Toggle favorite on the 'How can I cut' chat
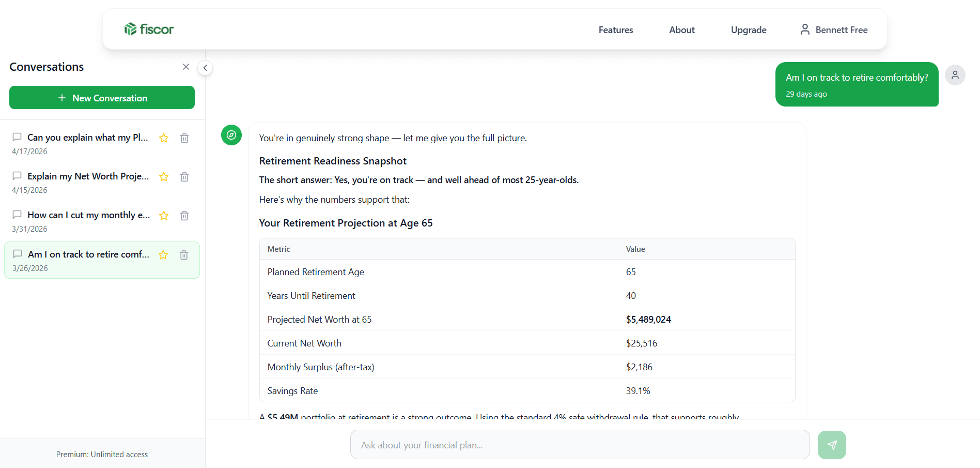Image resolution: width=980 pixels, height=468 pixels. point(163,216)
